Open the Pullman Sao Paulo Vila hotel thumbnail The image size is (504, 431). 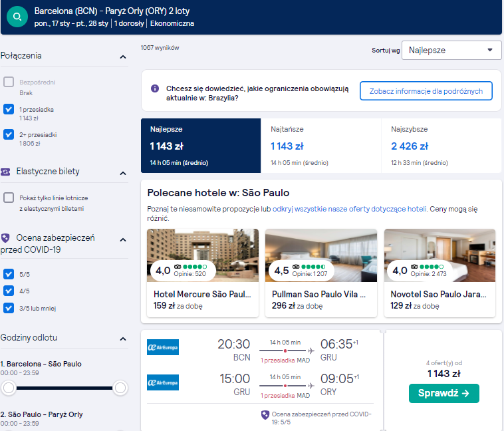pos(320,255)
